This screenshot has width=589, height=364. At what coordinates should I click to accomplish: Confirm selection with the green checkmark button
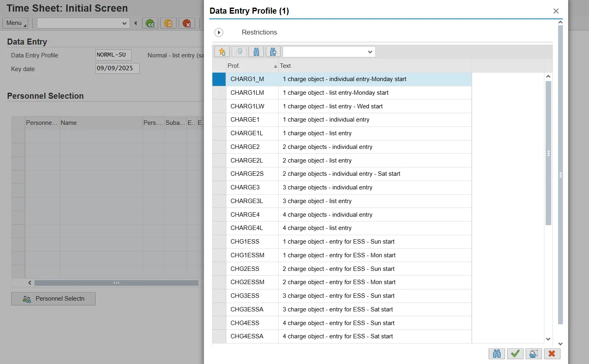point(515,354)
